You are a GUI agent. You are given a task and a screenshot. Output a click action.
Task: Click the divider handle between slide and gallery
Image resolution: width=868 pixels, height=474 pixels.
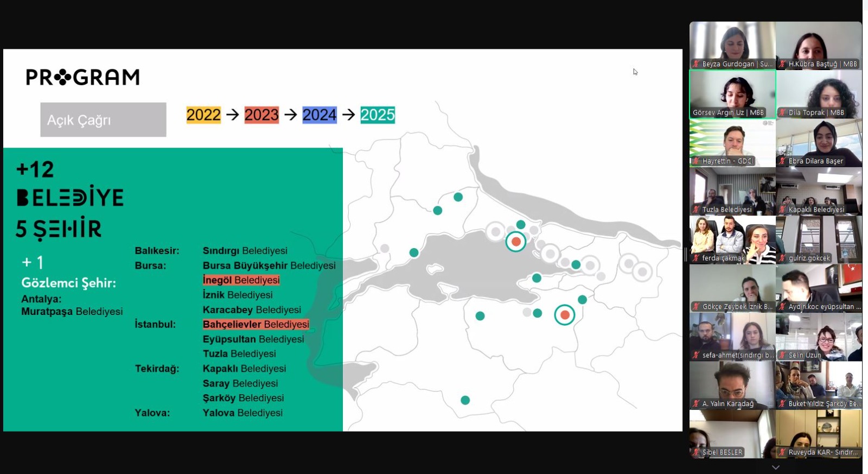coord(686,254)
